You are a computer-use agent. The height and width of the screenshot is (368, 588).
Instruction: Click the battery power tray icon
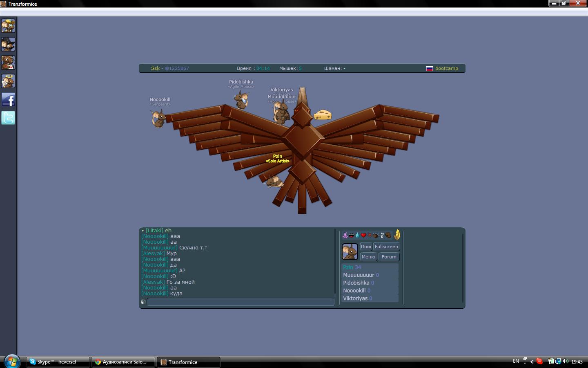551,361
